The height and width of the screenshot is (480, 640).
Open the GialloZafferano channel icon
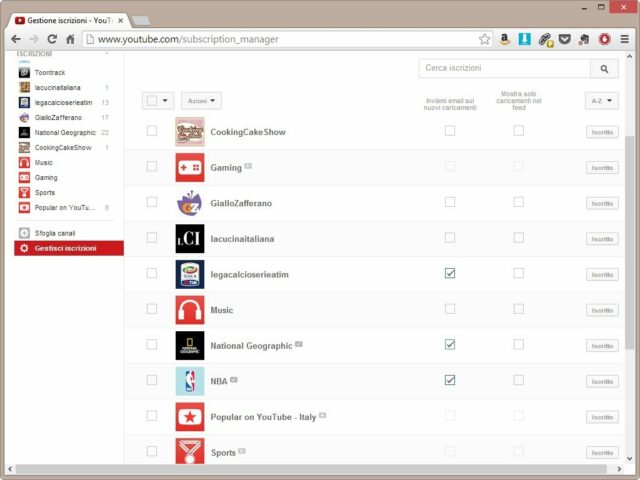click(189, 203)
